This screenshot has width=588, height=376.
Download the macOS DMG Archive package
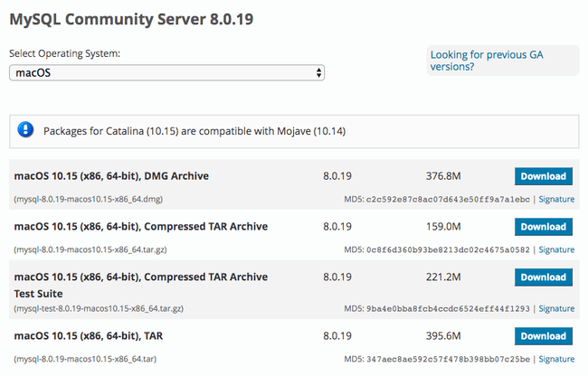click(543, 176)
